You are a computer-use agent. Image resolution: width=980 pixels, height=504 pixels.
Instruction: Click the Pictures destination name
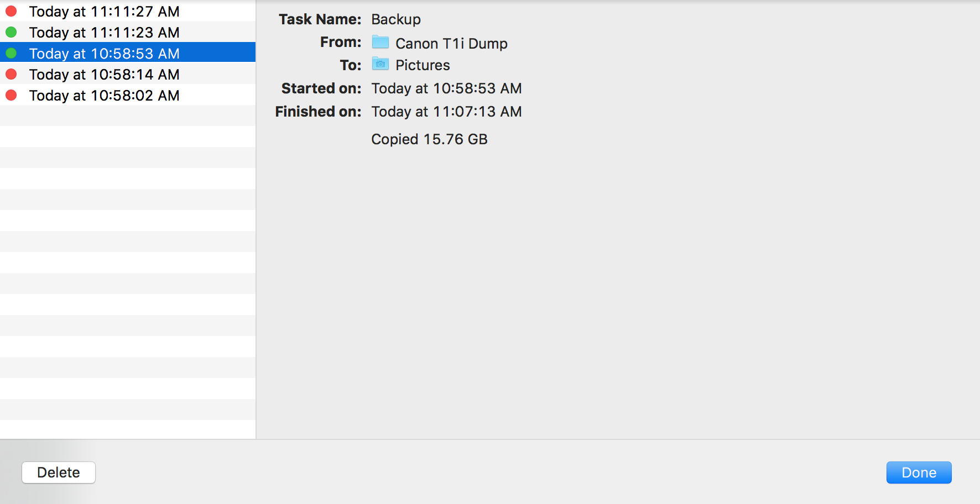(423, 65)
